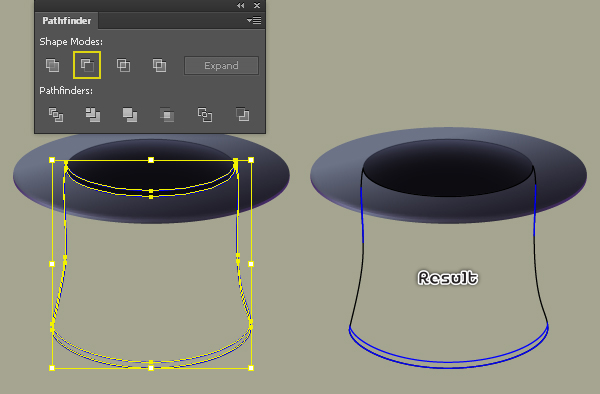Click the bottom-right bounding box handle

pyautogui.click(x=251, y=368)
